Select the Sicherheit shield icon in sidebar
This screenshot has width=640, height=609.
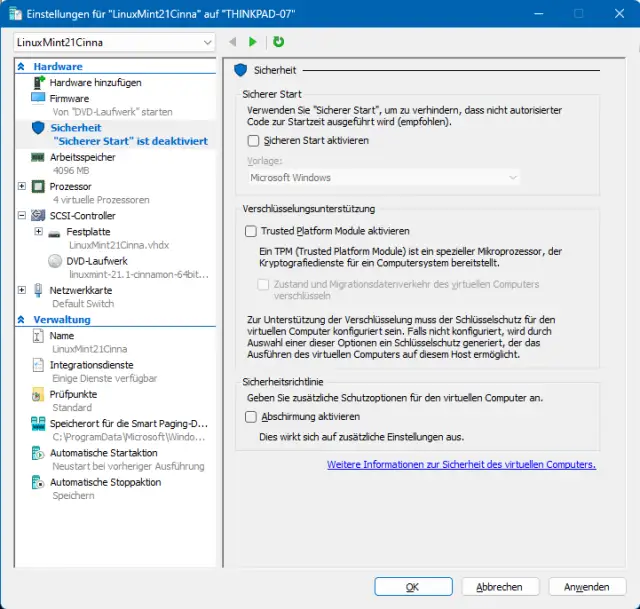38,128
